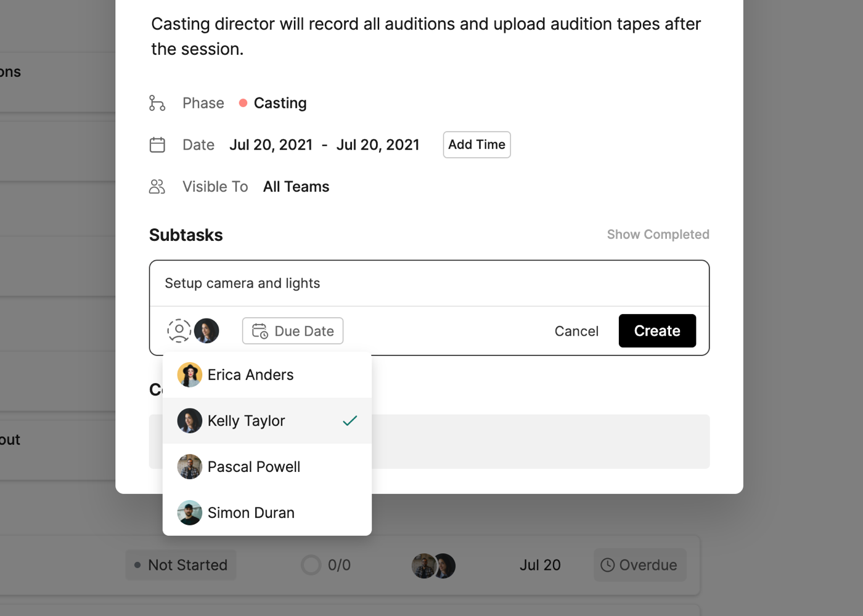Click the people icon beside Visible To

tap(157, 187)
